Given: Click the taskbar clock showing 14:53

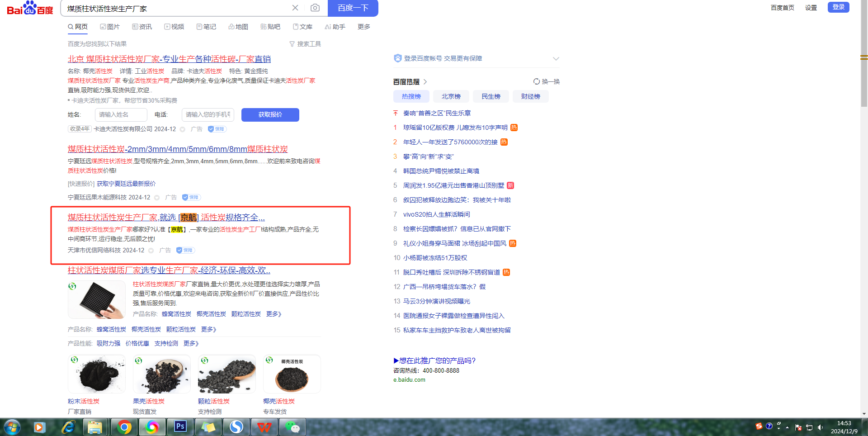Looking at the screenshot, I should pos(844,427).
